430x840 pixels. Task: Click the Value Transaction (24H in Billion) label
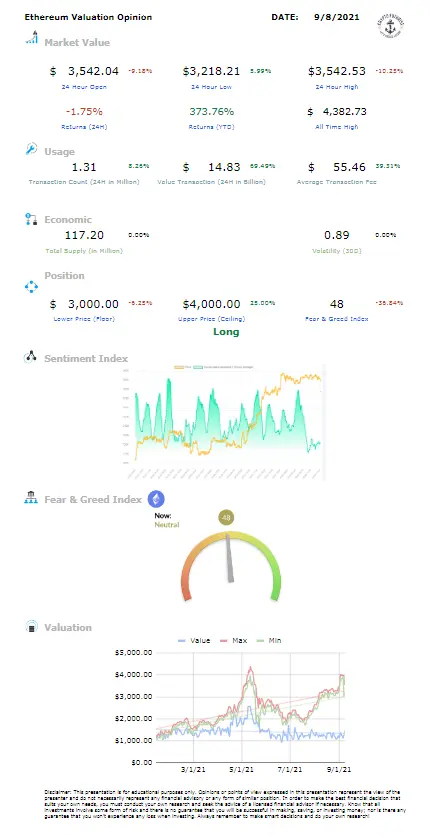(x=212, y=182)
